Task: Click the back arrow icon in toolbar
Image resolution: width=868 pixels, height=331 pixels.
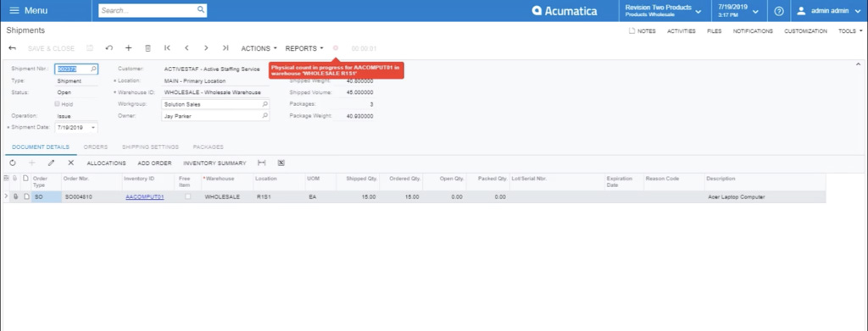Action: 12,48
